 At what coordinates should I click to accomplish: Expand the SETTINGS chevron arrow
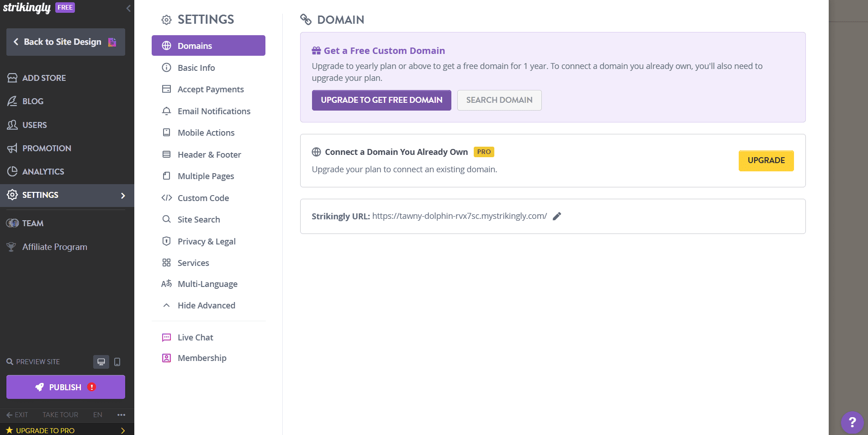click(x=123, y=196)
